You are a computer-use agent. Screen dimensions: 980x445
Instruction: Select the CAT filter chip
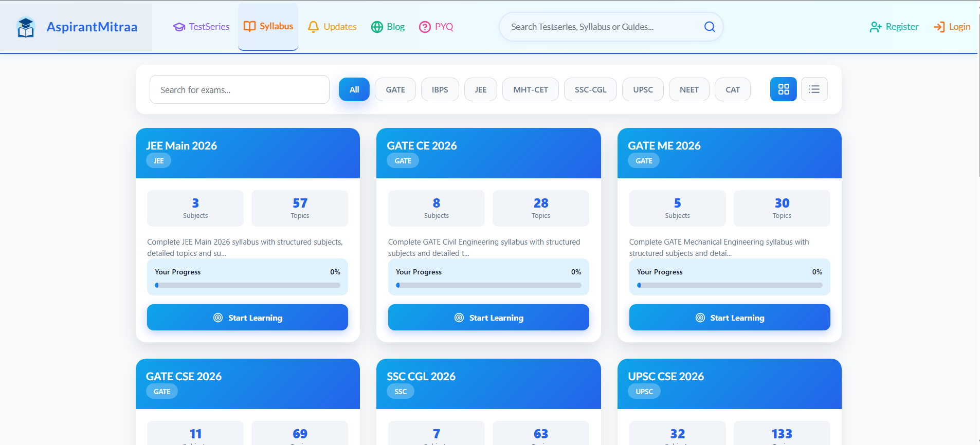[733, 89]
